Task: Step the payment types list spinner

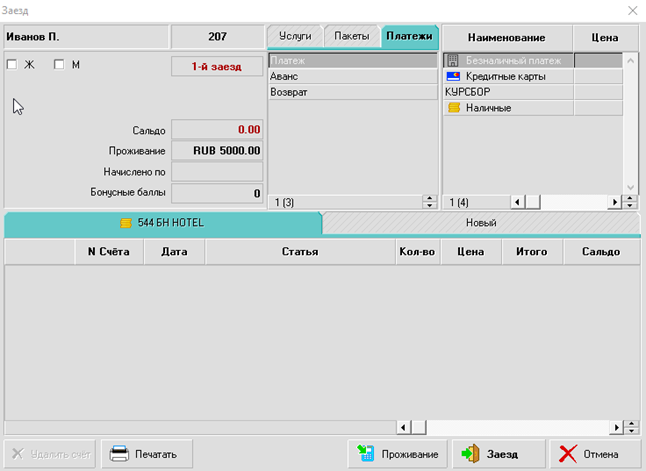Action: pos(430,202)
